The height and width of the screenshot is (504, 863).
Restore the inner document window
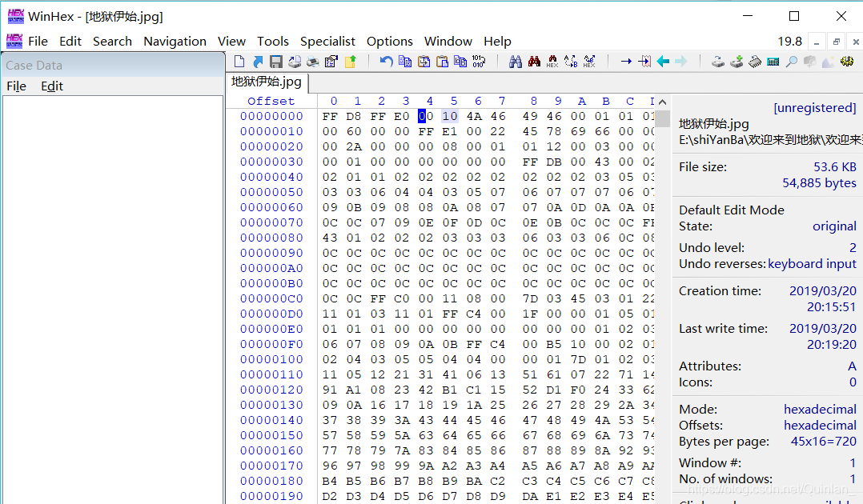coord(837,42)
